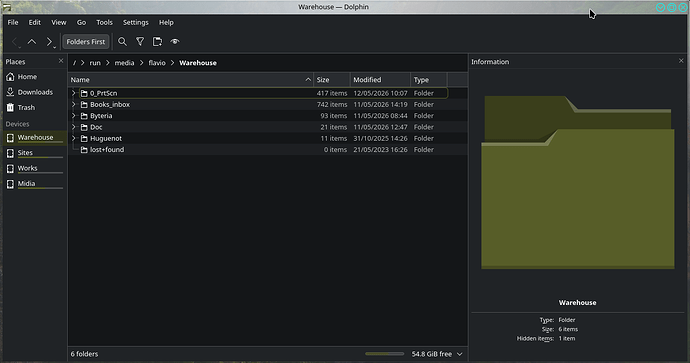Sort by the Size column header
The image size is (690, 363).
332,80
